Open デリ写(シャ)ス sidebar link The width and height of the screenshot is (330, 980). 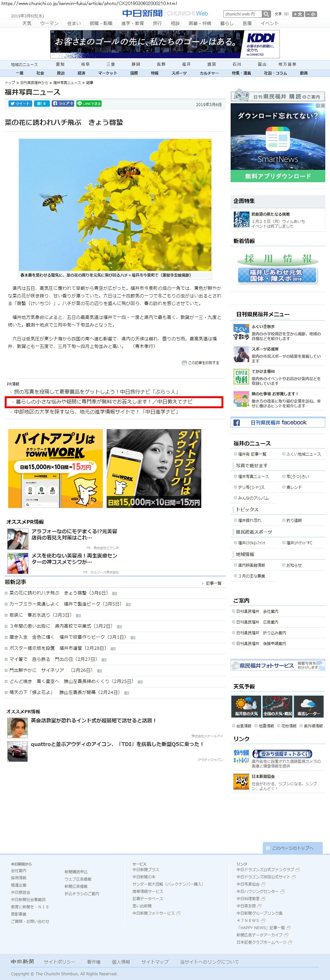[x=251, y=487]
